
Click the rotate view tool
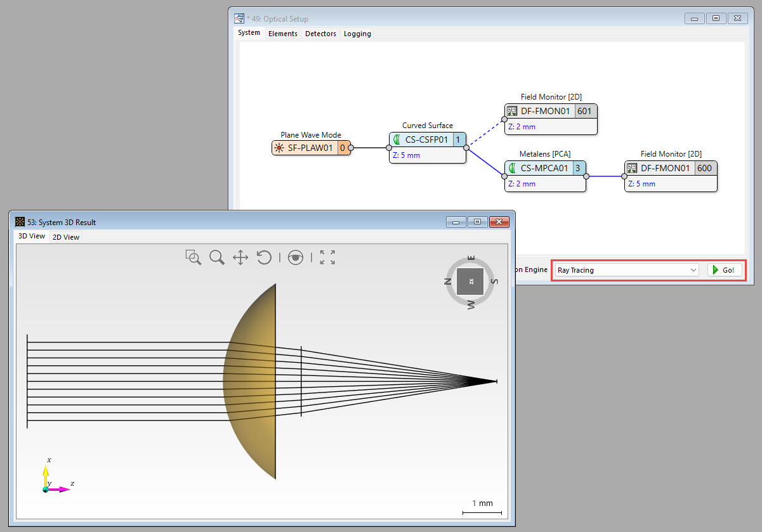click(x=264, y=257)
